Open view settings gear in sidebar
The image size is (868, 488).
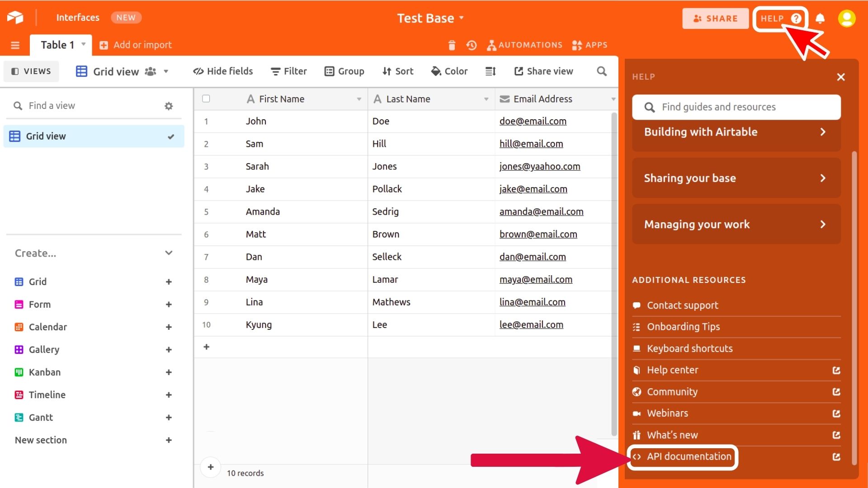click(x=169, y=106)
